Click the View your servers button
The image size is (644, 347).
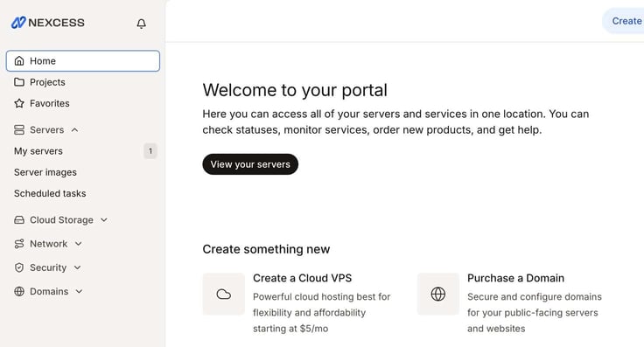250,164
